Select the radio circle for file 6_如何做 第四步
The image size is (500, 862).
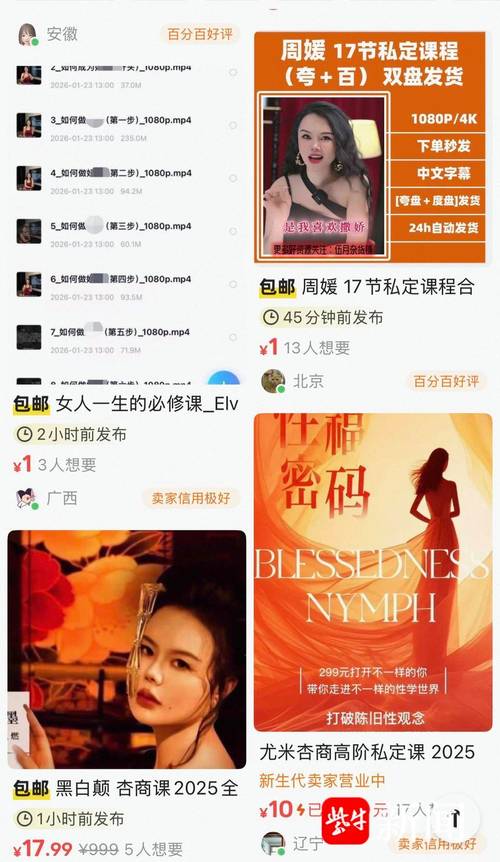233,284
